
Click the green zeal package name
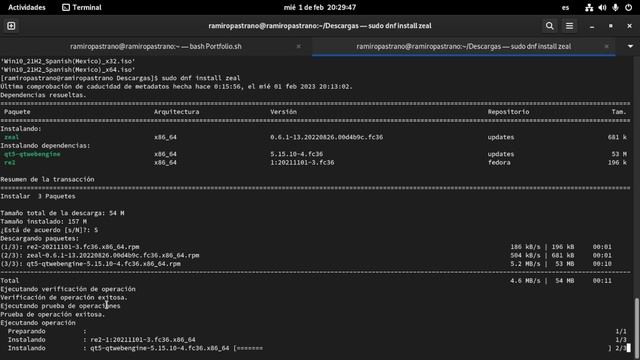coord(11,137)
